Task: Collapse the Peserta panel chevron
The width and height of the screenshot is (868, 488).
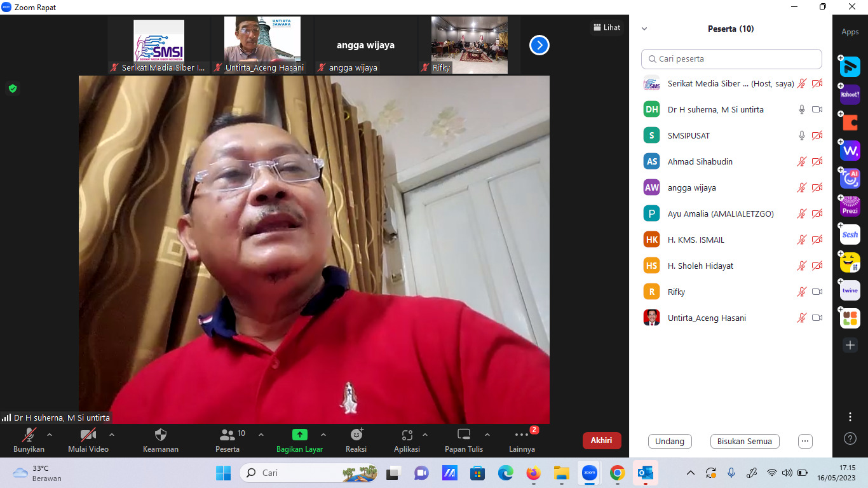Action: point(644,29)
